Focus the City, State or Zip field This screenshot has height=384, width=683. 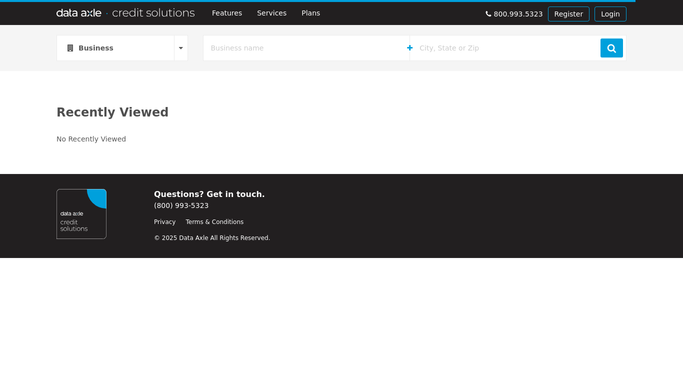505,48
